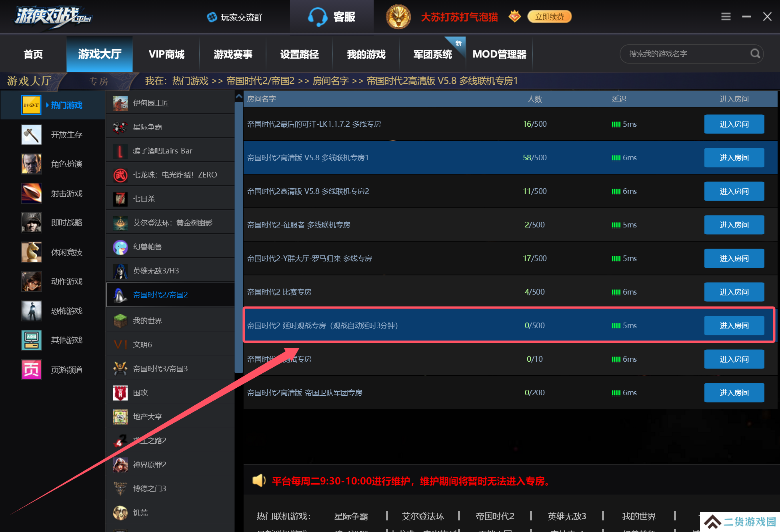Select 骗子酒吧Lairs Bar in game list
This screenshot has width=780, height=532.
pos(170,151)
